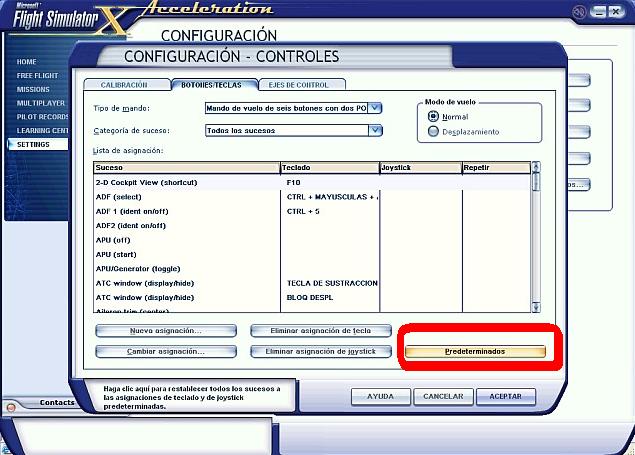This screenshot has width=635, height=455.
Task: Select the APU (off) row
Action: tap(312, 240)
